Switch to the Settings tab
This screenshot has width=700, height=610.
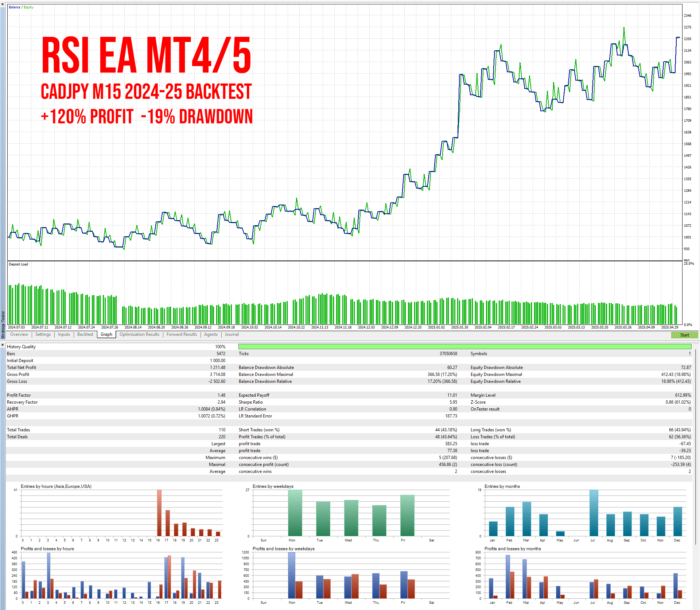43,334
